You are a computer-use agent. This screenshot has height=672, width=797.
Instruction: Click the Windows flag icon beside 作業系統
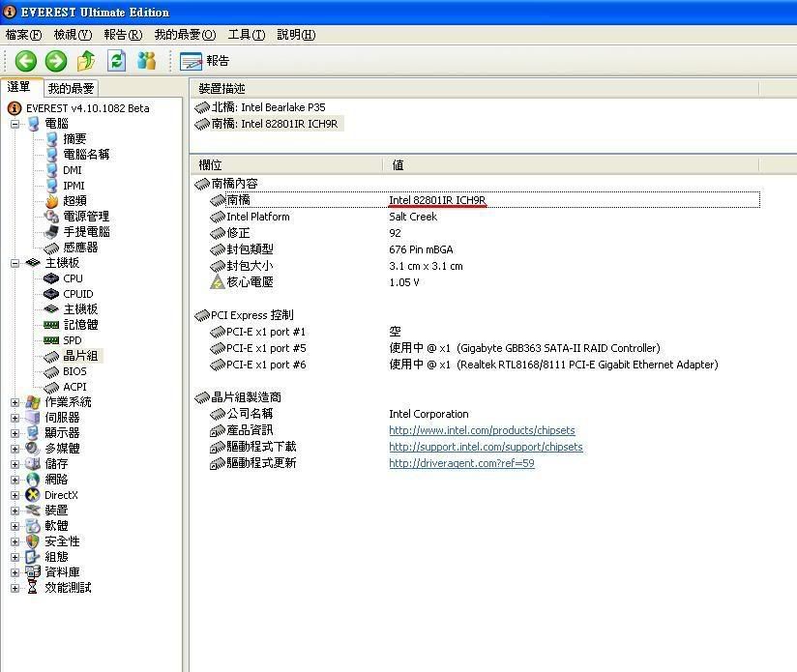click(33, 402)
